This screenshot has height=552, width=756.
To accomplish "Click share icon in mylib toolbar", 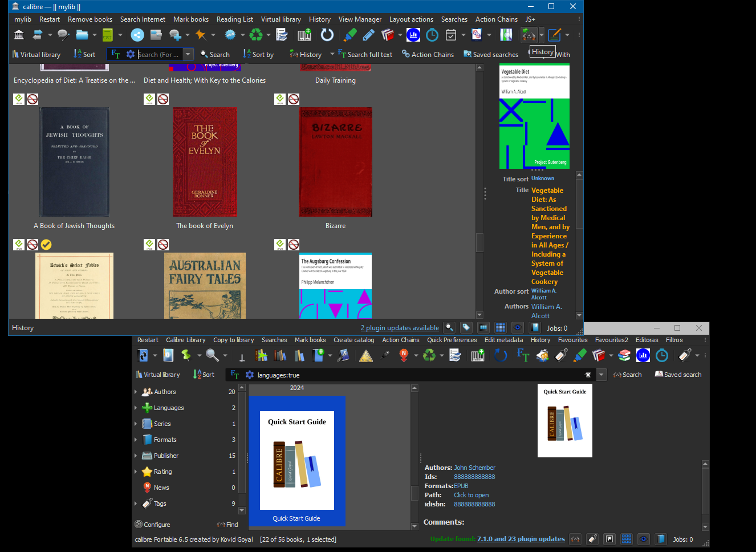I will point(137,35).
